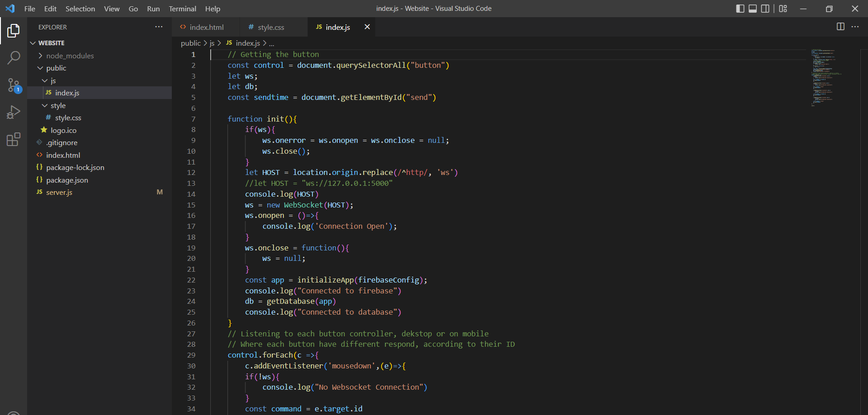Open server.js from the file explorer
The width and height of the screenshot is (868, 415).
(59, 192)
